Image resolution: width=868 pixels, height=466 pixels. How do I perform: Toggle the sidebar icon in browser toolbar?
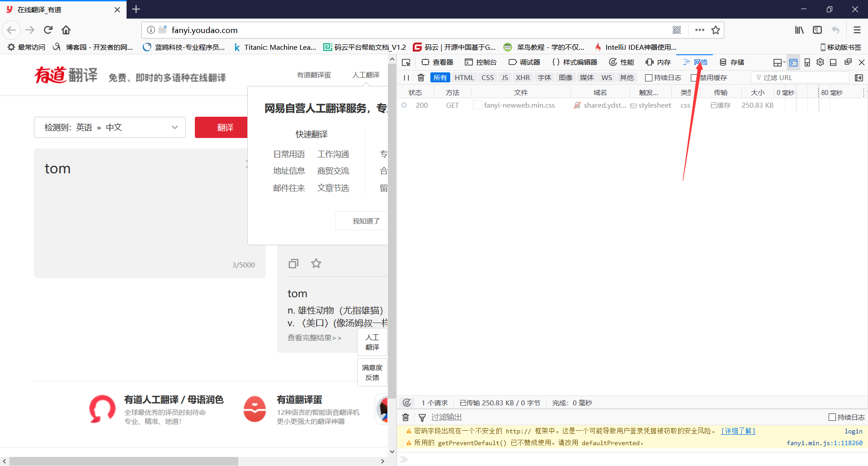pyautogui.click(x=817, y=30)
